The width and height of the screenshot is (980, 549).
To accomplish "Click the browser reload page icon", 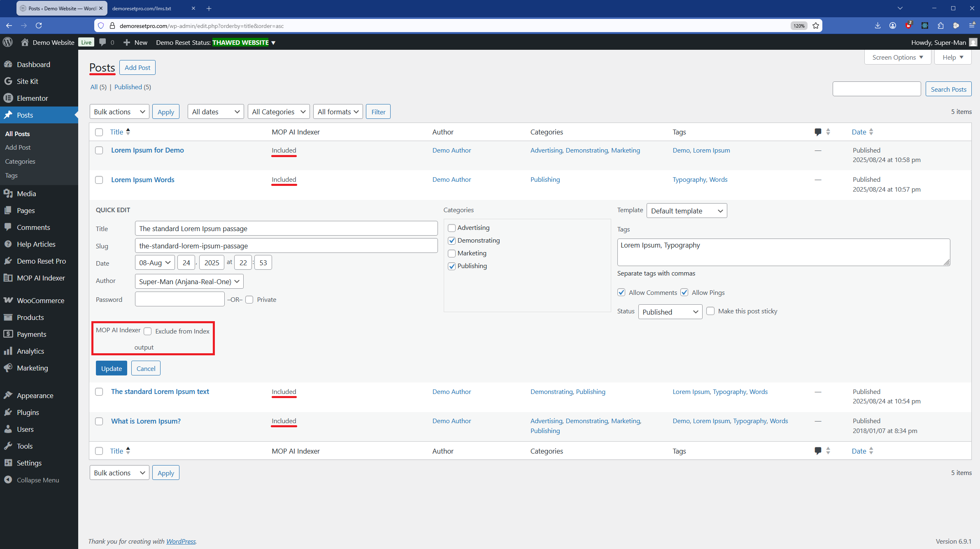I will coord(39,25).
